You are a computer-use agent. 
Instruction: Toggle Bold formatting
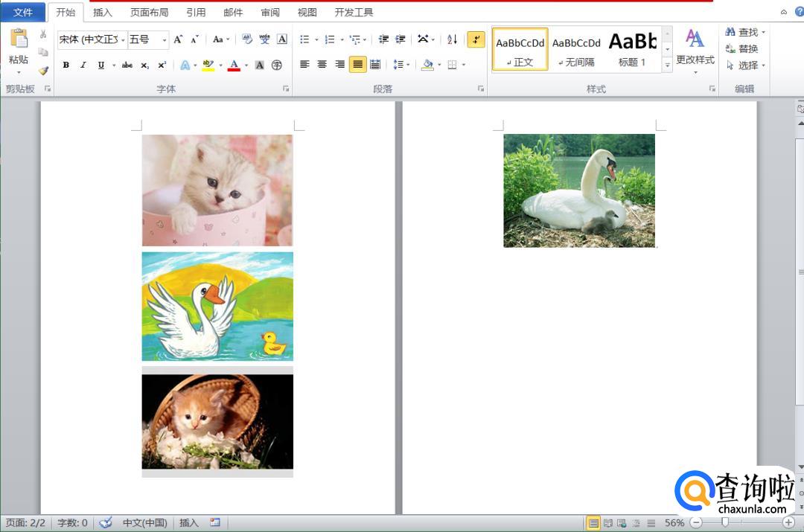(x=66, y=65)
